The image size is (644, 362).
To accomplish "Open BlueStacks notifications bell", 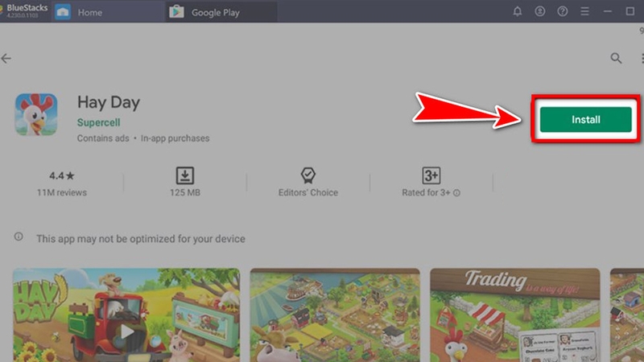I will pyautogui.click(x=518, y=11).
